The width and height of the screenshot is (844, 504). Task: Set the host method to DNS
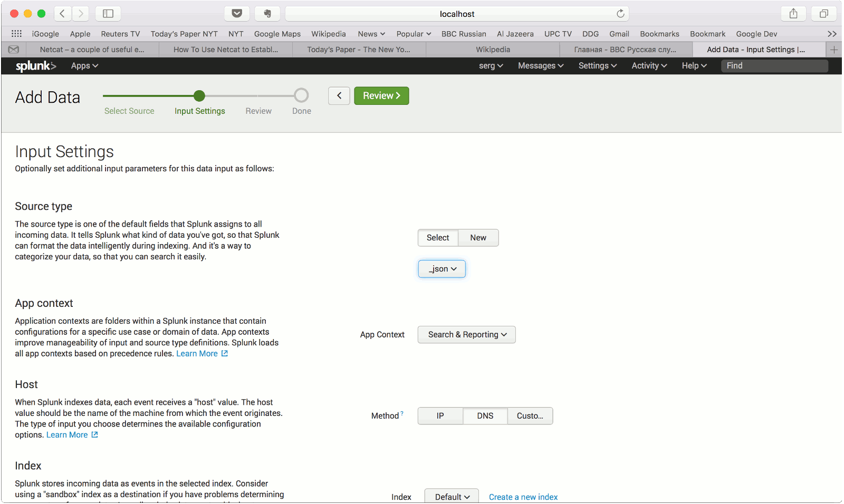point(485,416)
